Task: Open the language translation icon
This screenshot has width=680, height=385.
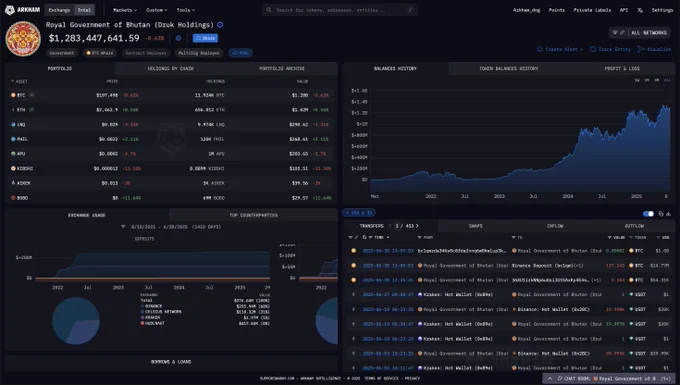Action: click(640, 10)
